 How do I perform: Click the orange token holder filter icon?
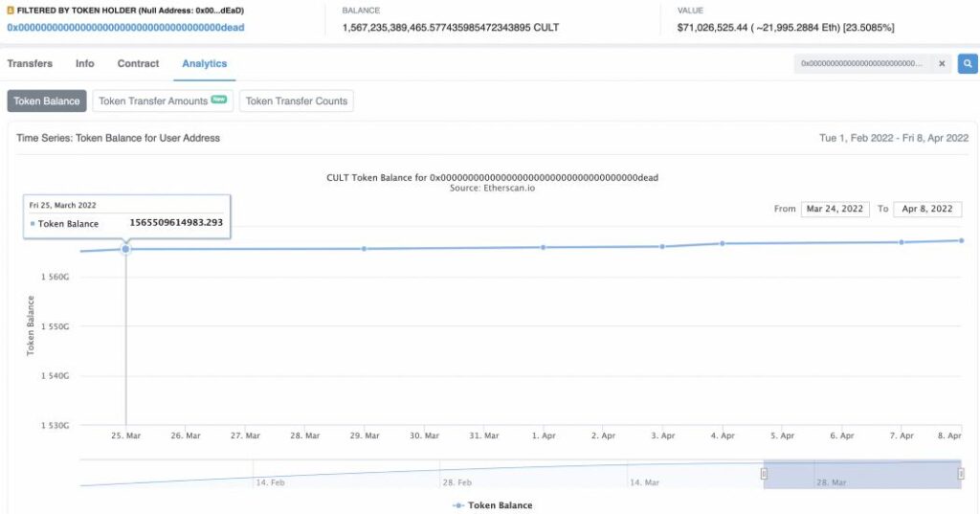(11, 11)
